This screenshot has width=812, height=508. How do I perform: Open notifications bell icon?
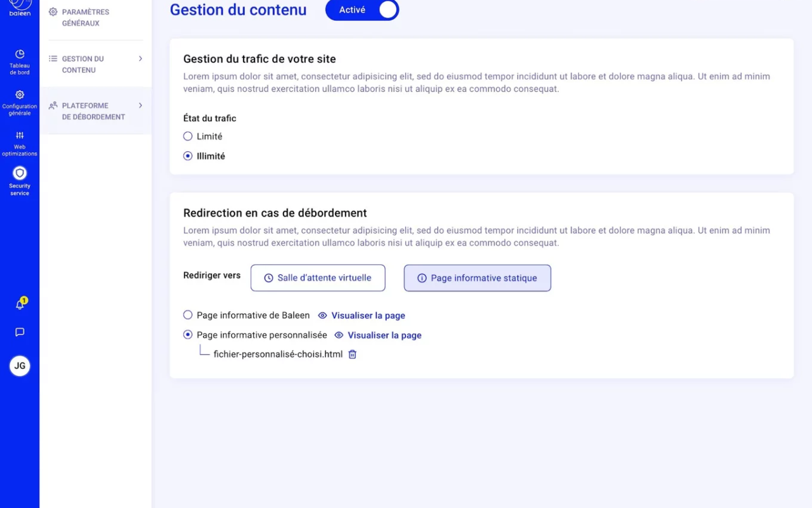[20, 305]
